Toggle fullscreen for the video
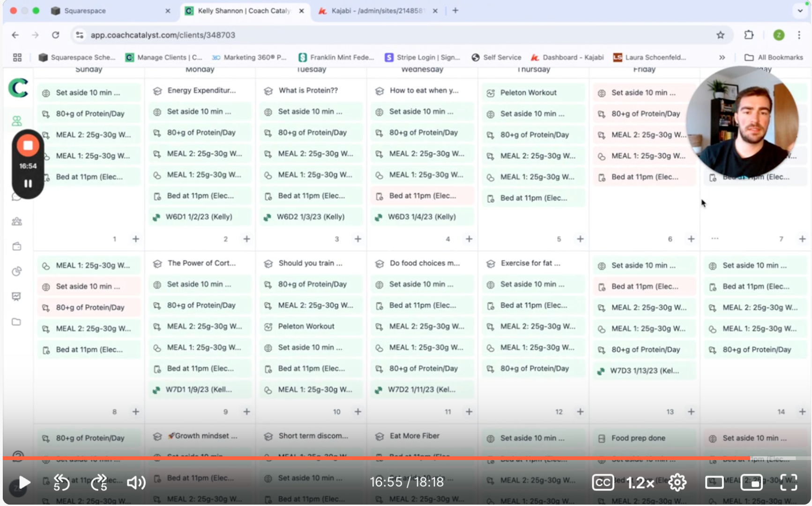Image resolution: width=812 pixels, height=506 pixels. (789, 482)
